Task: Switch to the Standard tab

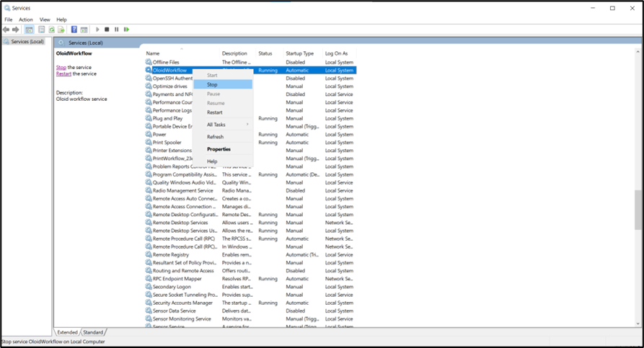Action: coord(93,332)
